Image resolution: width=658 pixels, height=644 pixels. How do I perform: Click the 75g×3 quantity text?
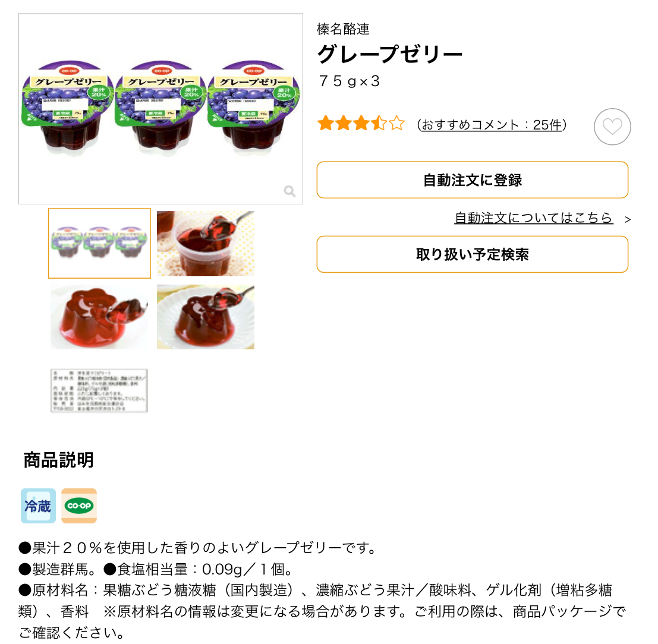coord(349,81)
